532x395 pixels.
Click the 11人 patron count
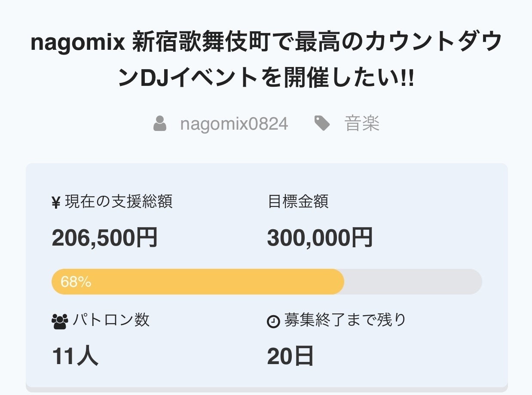click(x=75, y=356)
